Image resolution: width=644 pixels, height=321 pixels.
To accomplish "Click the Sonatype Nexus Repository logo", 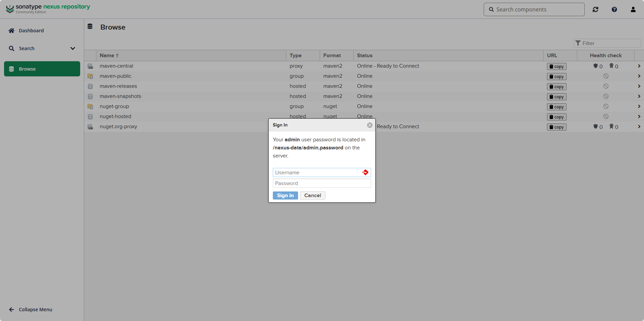I will [48, 9].
